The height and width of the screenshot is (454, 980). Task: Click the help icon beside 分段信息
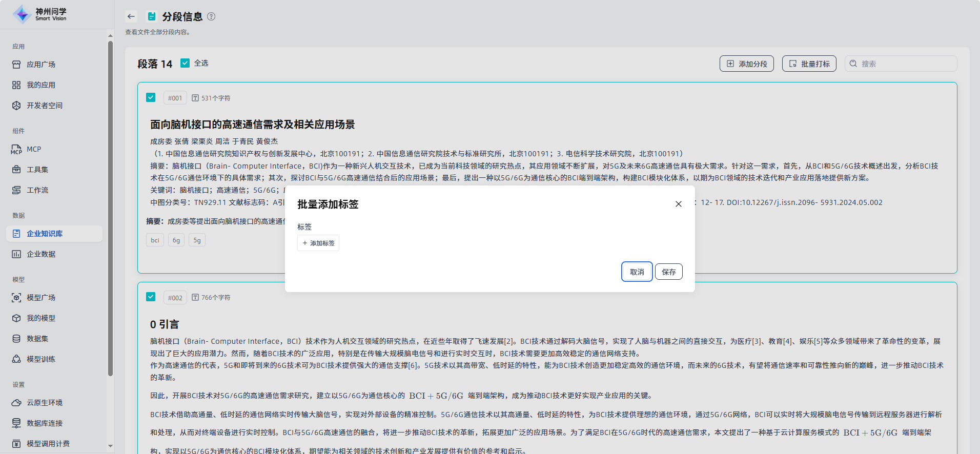pyautogui.click(x=211, y=16)
